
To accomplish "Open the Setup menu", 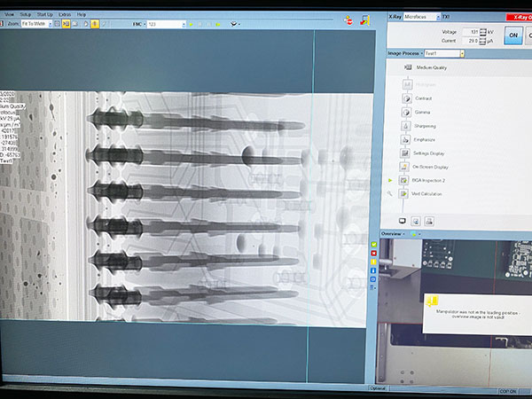I will tap(26, 15).
